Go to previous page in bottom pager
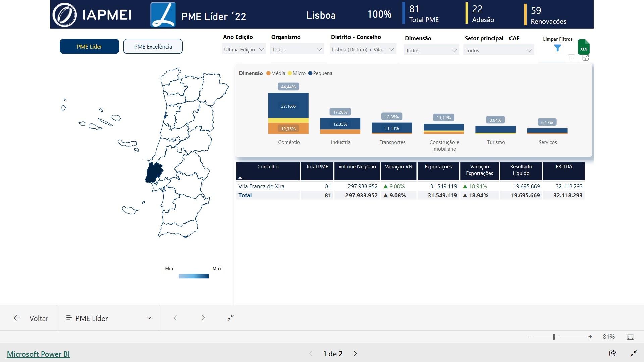This screenshot has width=644, height=362. pos(311,353)
